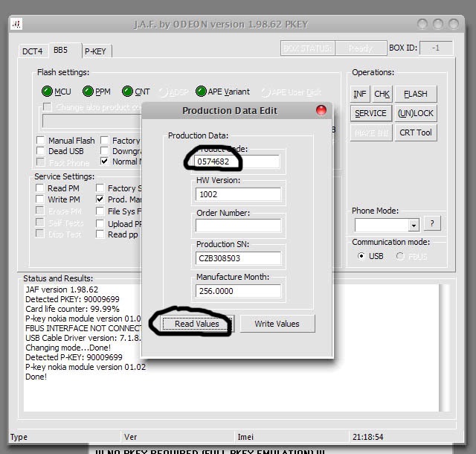The height and width of the screenshot is (454, 476).
Task: Click the question mark Phone Mode button
Action: [432, 224]
